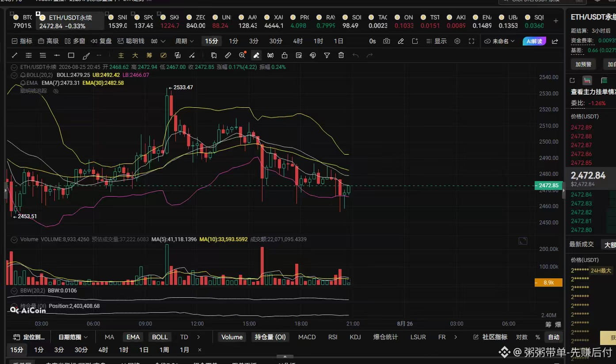Toggle visibility of 聪明钱追踪 eye icon
Viewport: 616px width, 364px height.
tap(56, 91)
